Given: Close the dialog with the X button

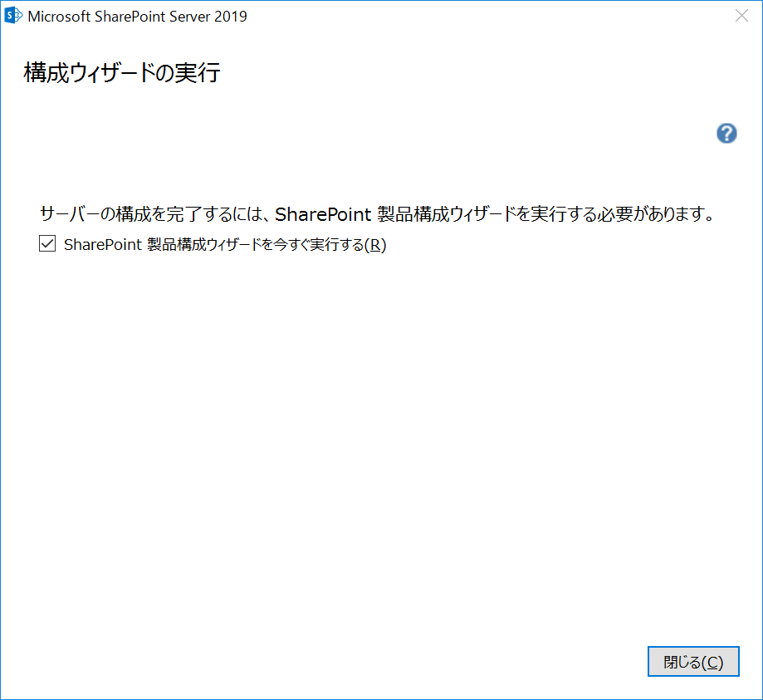Looking at the screenshot, I should tap(741, 16).
